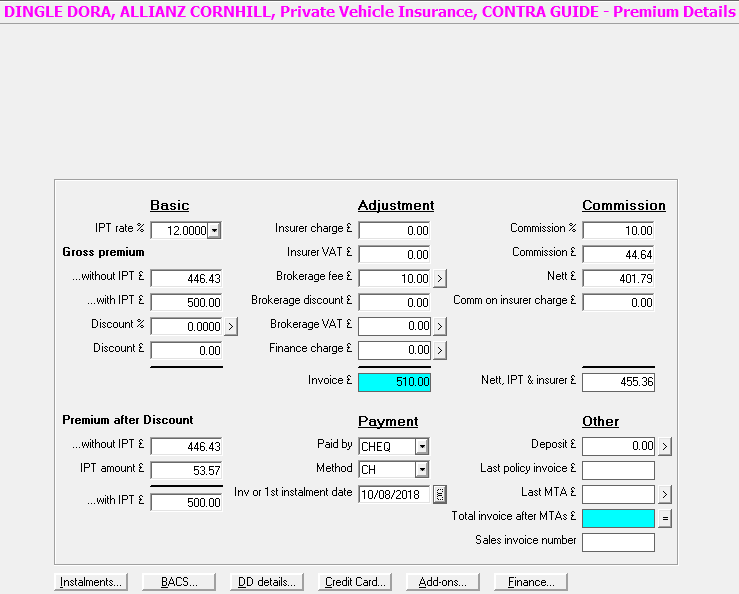The height and width of the screenshot is (594, 739).
Task: Expand the Paid by dropdown
Action: 422,446
